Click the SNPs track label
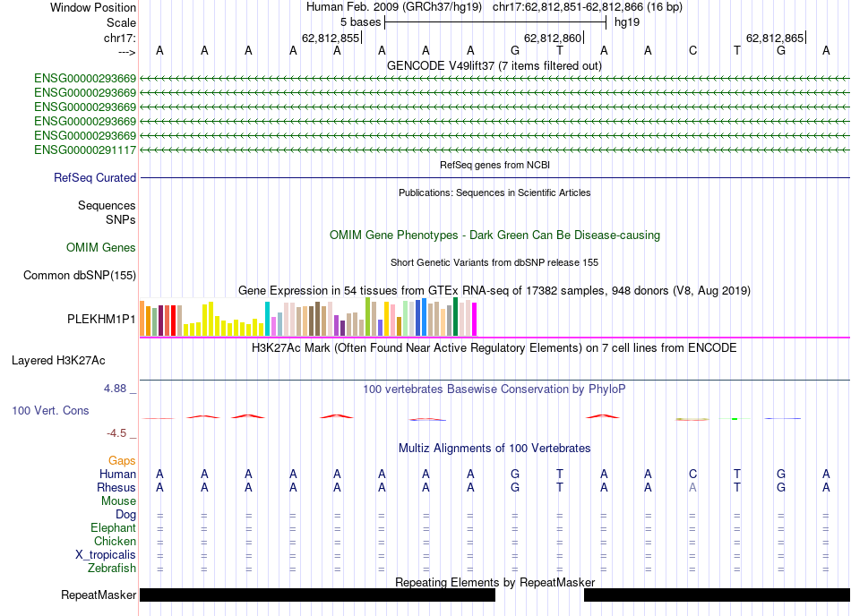The height and width of the screenshot is (616, 851). click(121, 219)
